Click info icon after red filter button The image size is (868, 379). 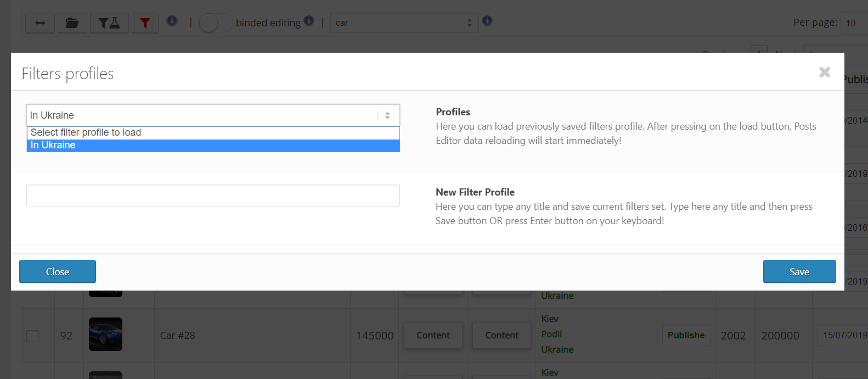point(172,21)
